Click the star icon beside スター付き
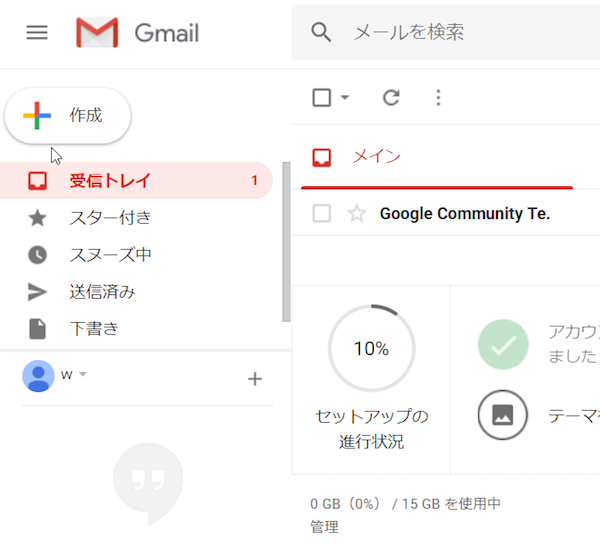 (x=38, y=218)
